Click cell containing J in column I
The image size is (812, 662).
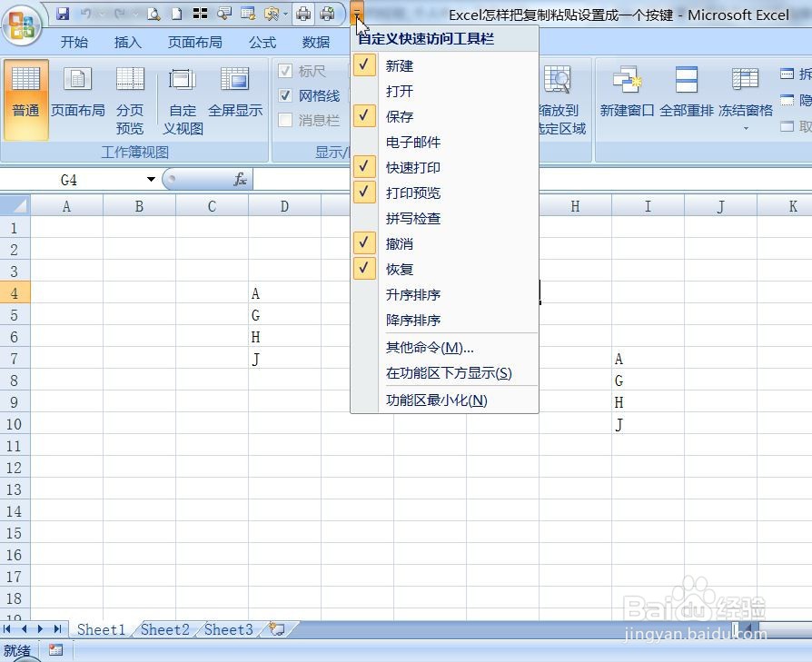point(648,424)
